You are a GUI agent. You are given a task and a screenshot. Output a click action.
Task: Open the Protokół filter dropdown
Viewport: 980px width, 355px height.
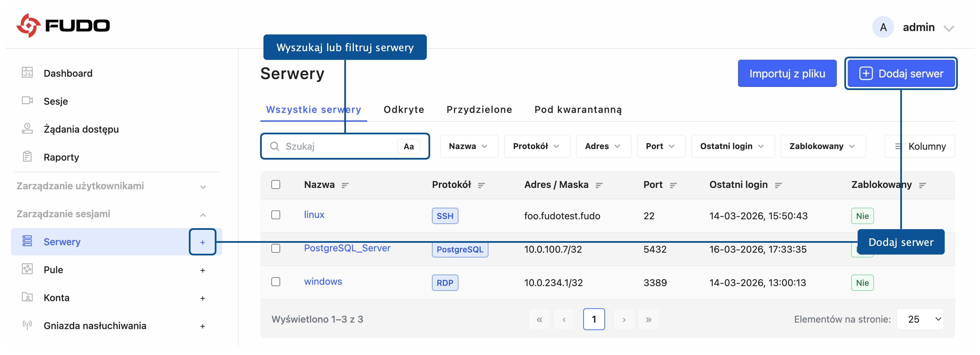click(537, 147)
